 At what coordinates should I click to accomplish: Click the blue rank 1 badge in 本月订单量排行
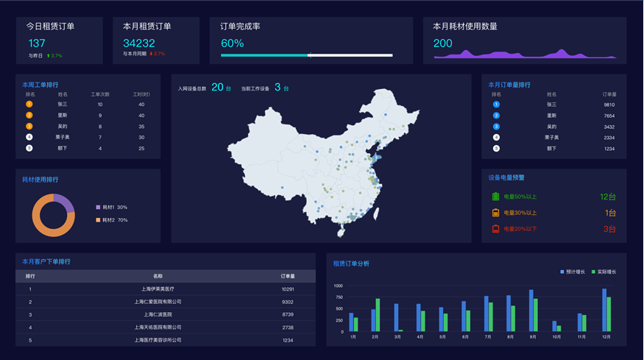pyautogui.click(x=496, y=105)
